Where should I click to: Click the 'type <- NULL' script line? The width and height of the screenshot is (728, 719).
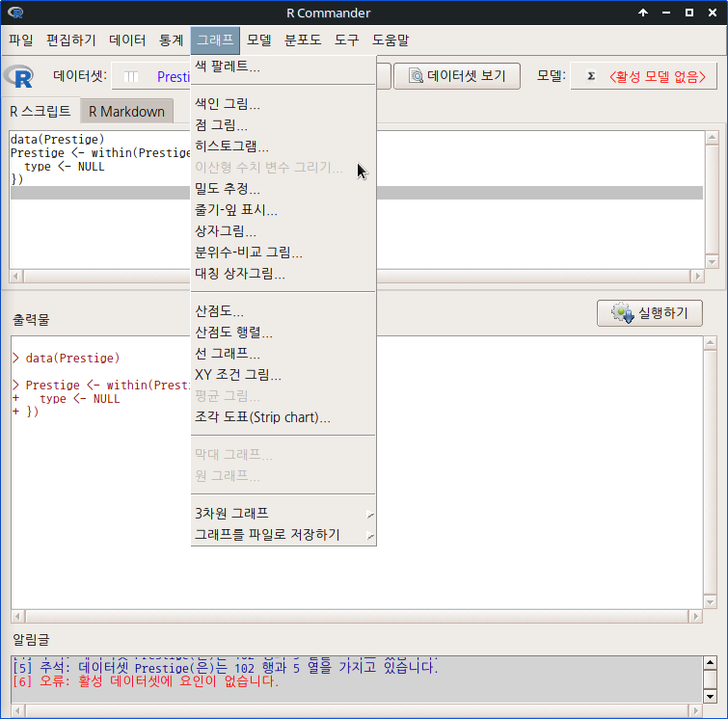tap(65, 166)
